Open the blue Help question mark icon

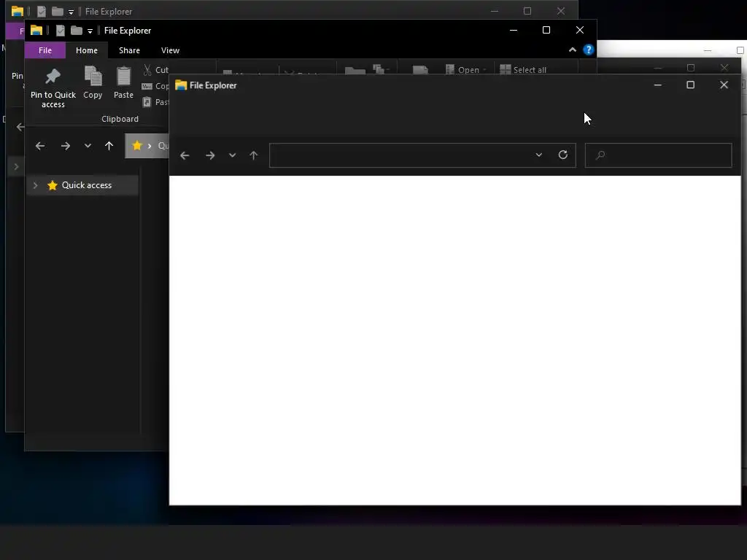tap(589, 50)
